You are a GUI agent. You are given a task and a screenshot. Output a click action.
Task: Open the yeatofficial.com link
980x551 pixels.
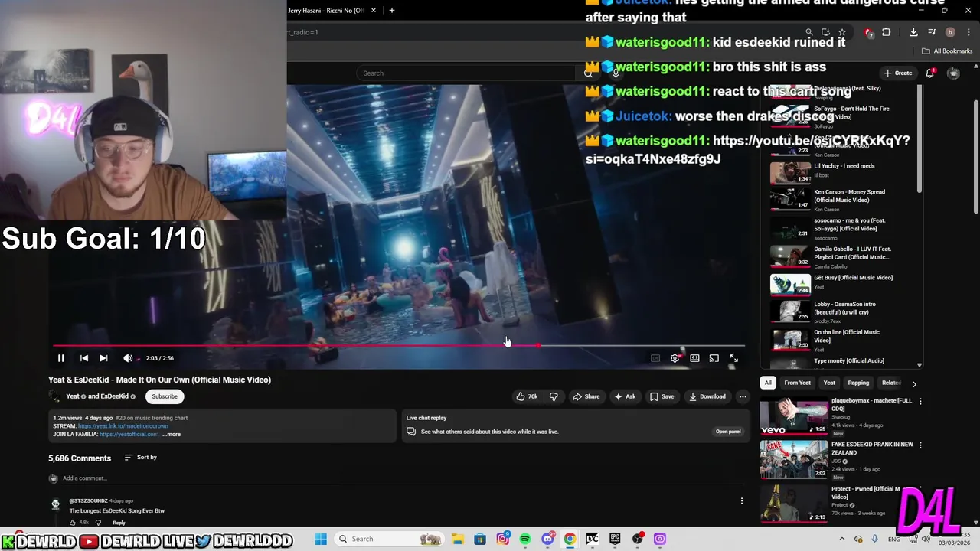pos(129,435)
